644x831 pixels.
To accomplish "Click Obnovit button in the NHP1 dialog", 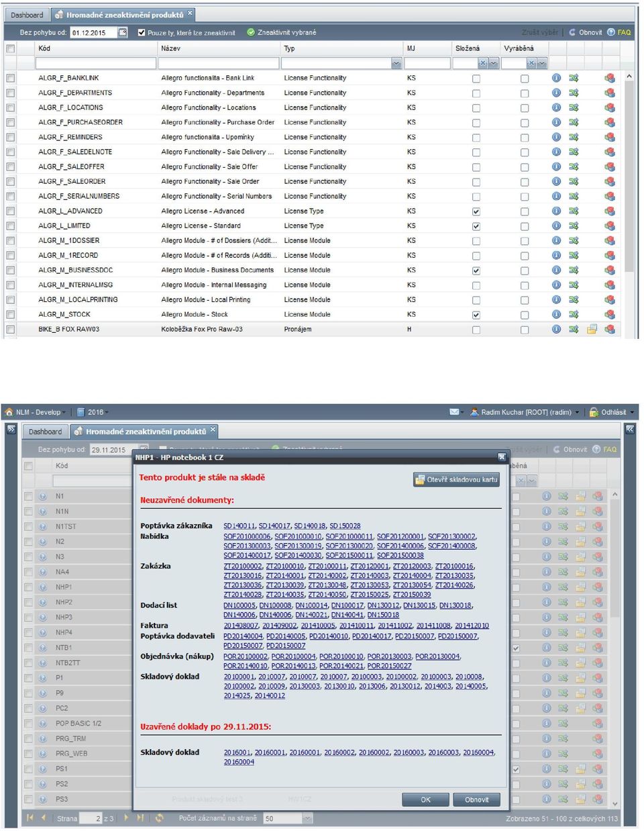I will 476,799.
